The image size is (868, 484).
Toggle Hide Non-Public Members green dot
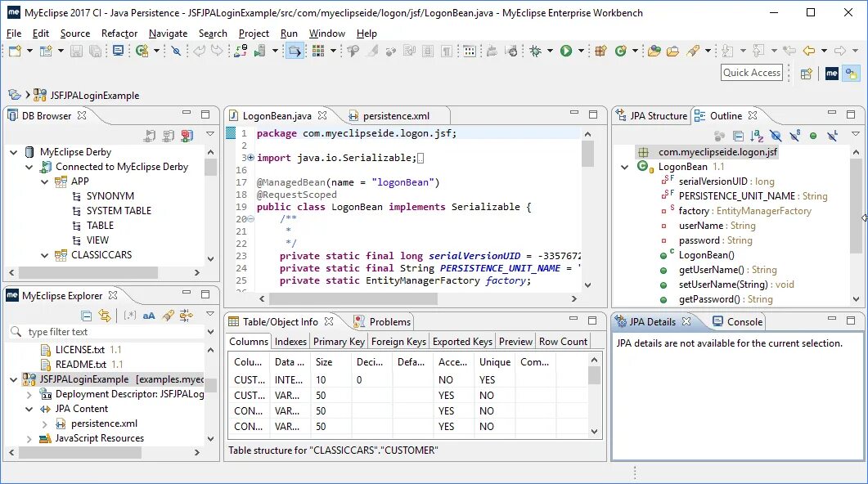(x=813, y=136)
